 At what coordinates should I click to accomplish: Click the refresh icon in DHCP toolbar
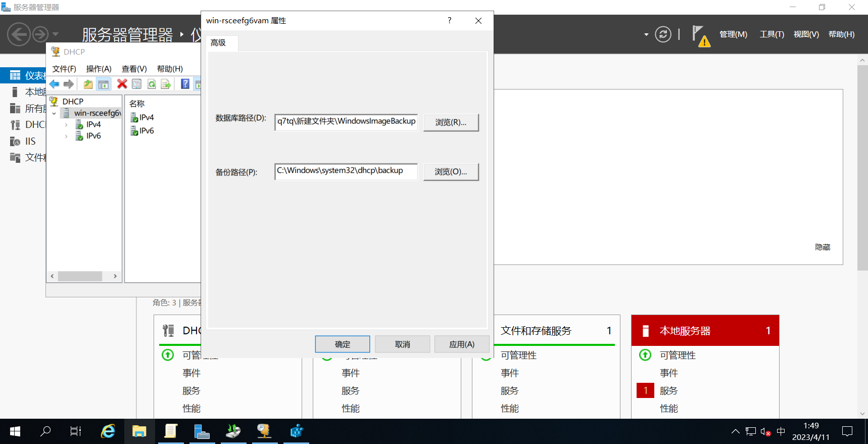152,84
